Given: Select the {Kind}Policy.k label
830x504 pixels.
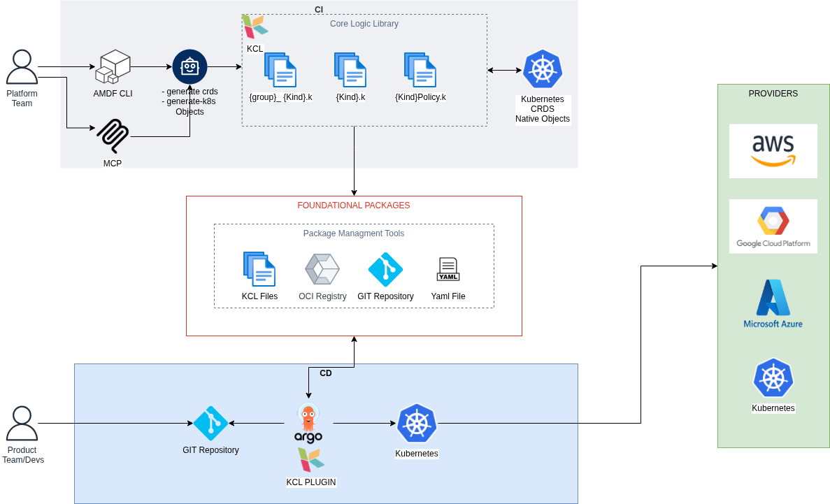Looking at the screenshot, I should (420, 97).
